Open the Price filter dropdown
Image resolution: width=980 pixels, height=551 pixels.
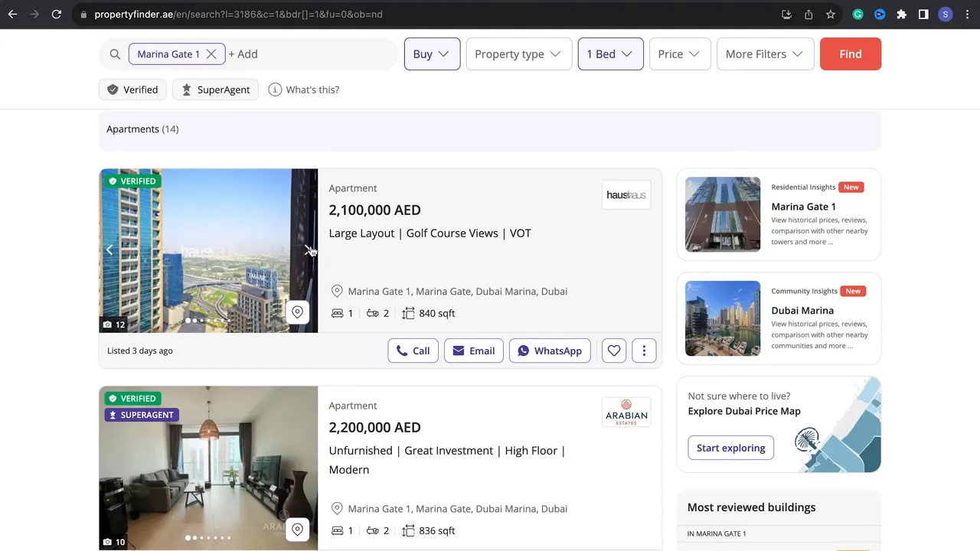679,54
